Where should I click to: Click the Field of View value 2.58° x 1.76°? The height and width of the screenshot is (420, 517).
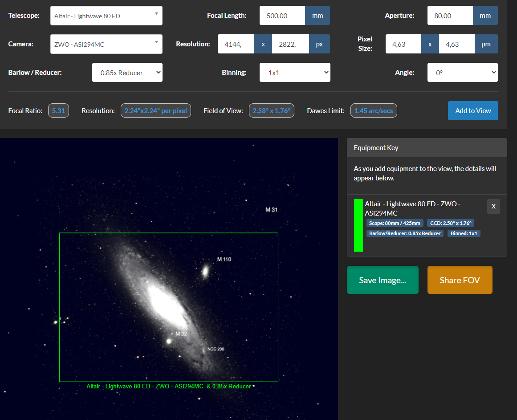(271, 111)
